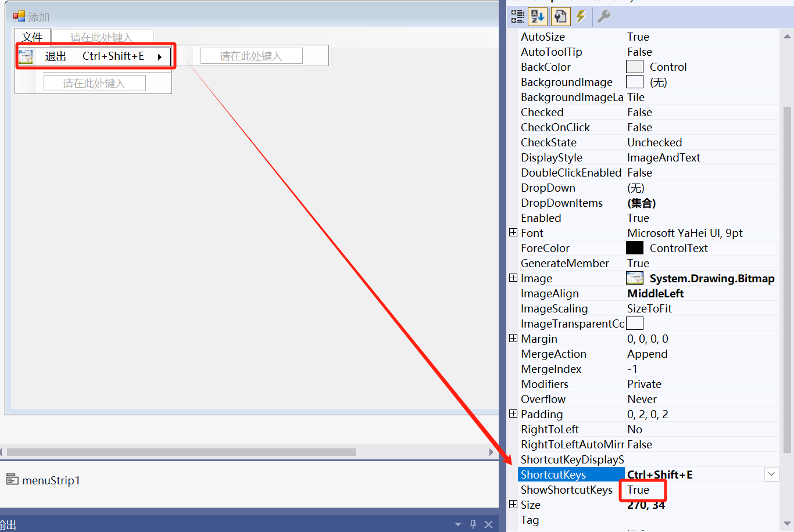Toggle the Enabled property value True
794x532 pixels.
[638, 218]
